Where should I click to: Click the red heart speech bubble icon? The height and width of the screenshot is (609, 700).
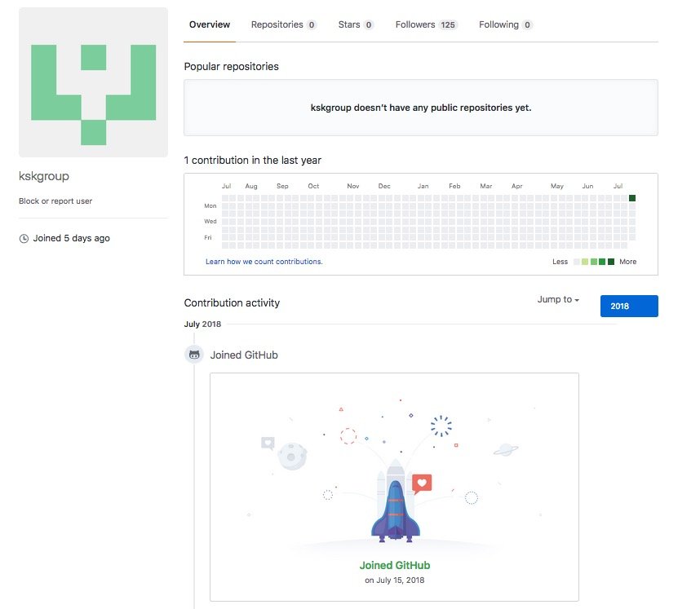click(x=421, y=483)
